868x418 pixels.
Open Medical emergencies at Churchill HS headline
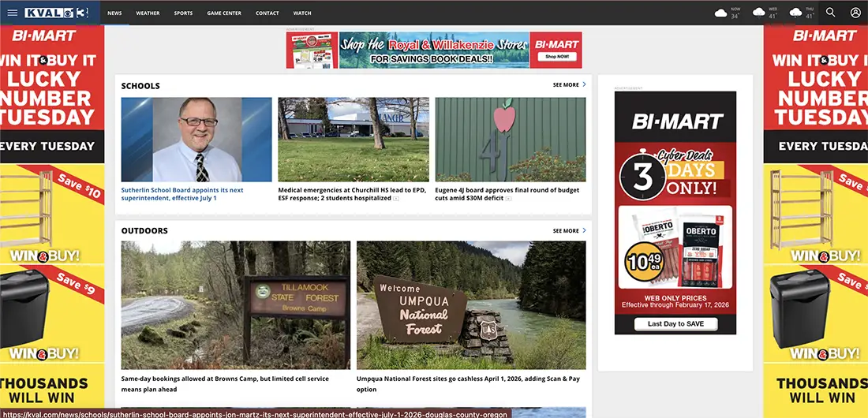pyautogui.click(x=352, y=194)
